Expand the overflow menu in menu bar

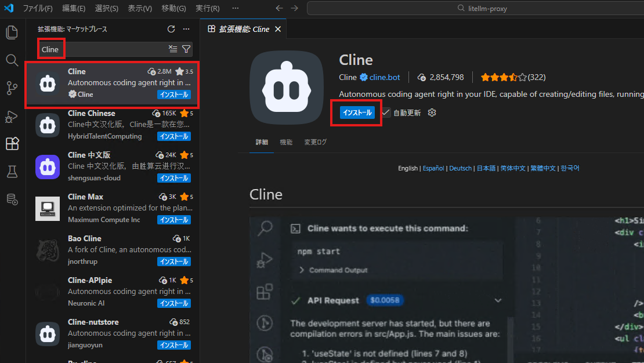[236, 8]
